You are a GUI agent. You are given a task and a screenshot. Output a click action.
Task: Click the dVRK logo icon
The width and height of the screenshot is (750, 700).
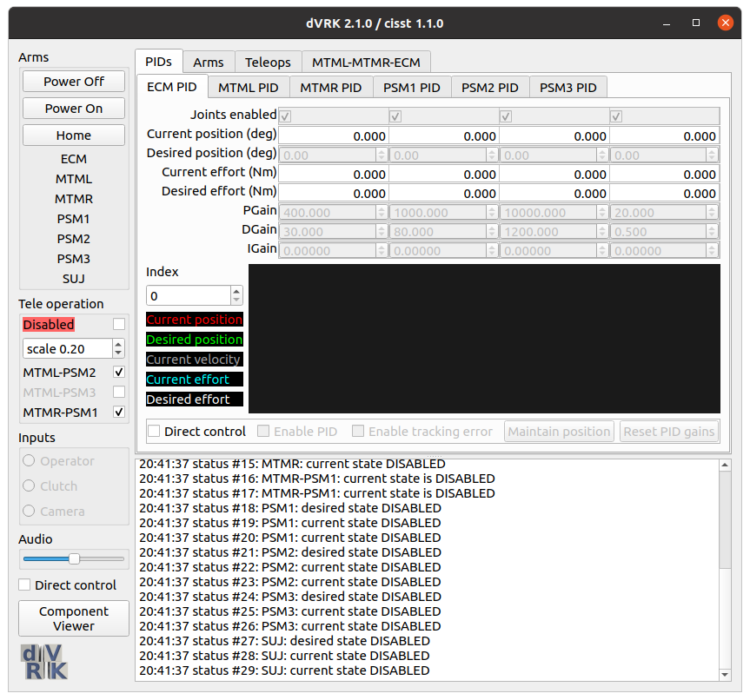[44, 662]
